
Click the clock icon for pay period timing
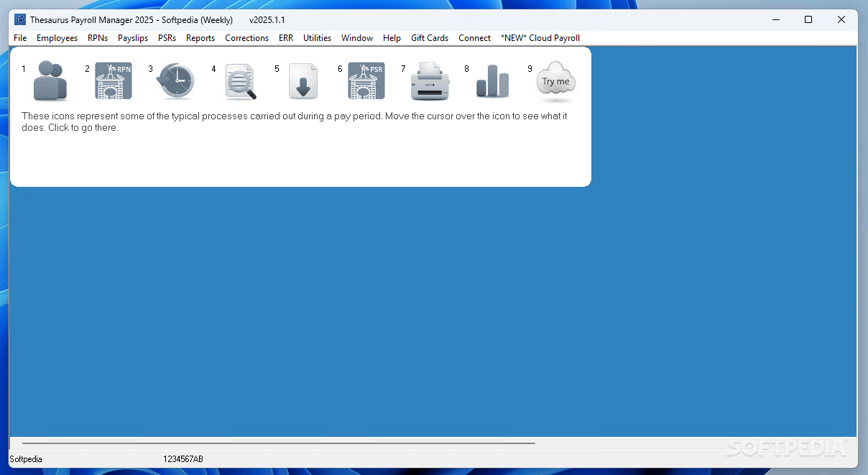pyautogui.click(x=175, y=80)
